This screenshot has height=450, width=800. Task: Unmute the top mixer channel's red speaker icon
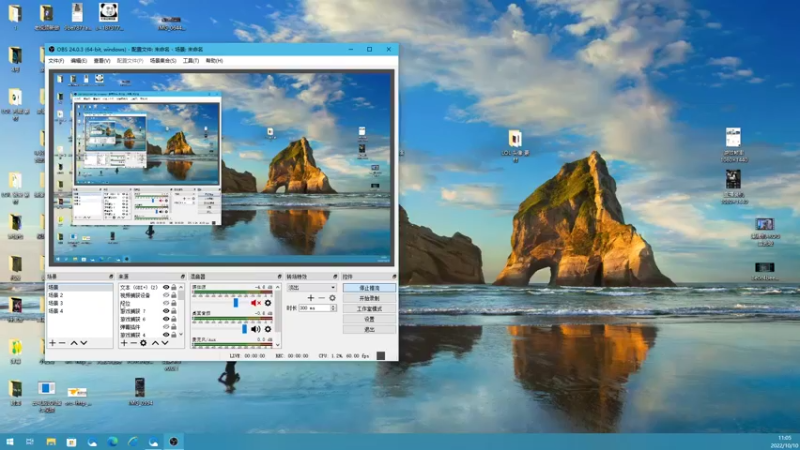tap(256, 303)
